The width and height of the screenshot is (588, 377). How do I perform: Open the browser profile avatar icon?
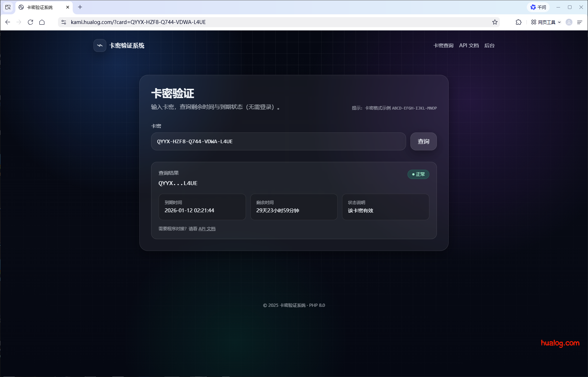coord(569,22)
